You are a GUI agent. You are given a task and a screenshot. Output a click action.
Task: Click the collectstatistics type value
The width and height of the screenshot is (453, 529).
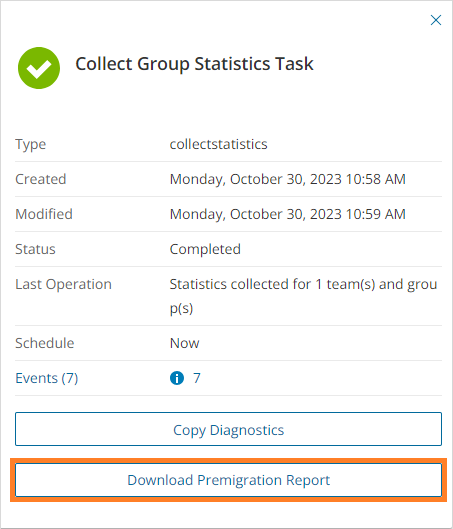click(x=219, y=144)
